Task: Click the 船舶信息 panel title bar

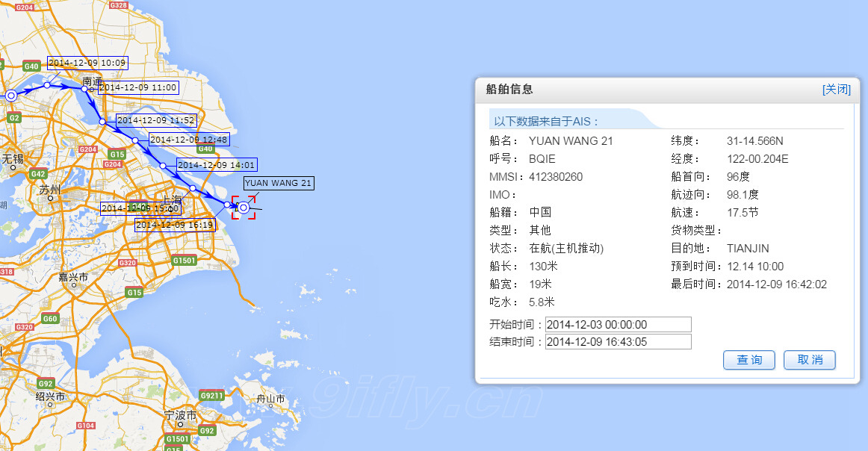Action: (x=635, y=89)
